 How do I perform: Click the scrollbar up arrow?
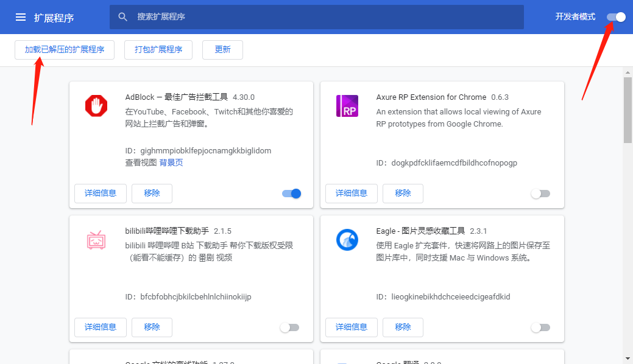coord(628,72)
